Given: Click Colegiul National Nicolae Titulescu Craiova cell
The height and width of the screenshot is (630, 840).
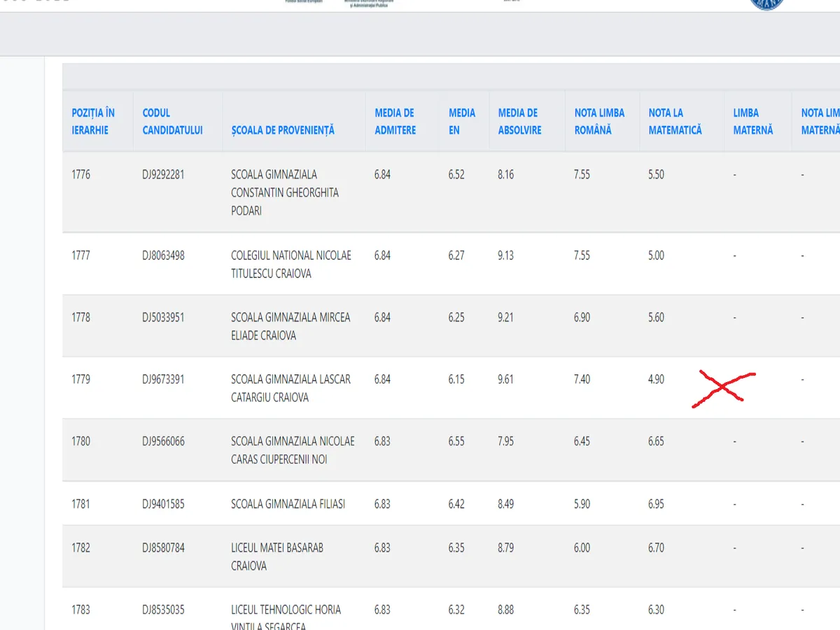Looking at the screenshot, I should (x=291, y=265).
